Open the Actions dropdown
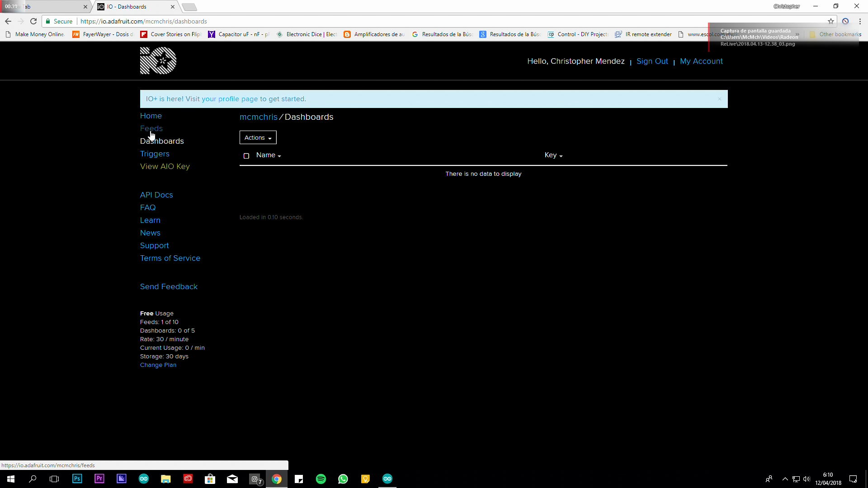 click(x=258, y=138)
